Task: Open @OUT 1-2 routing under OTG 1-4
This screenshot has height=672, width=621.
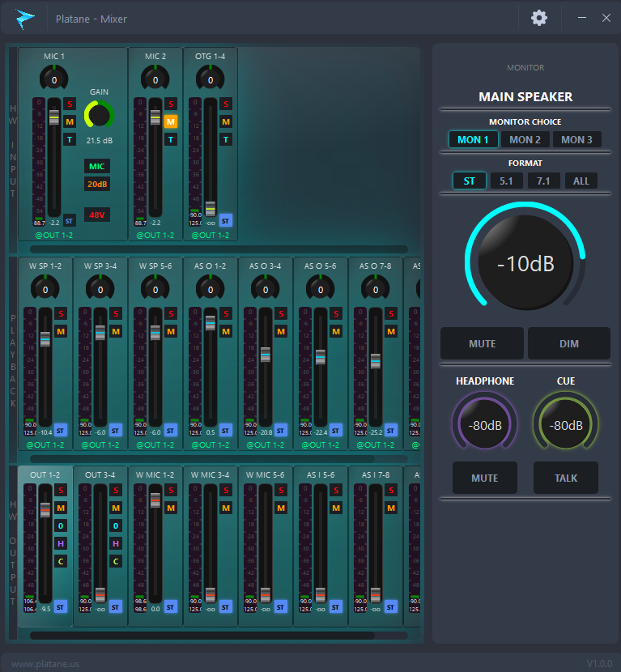Action: (x=210, y=236)
